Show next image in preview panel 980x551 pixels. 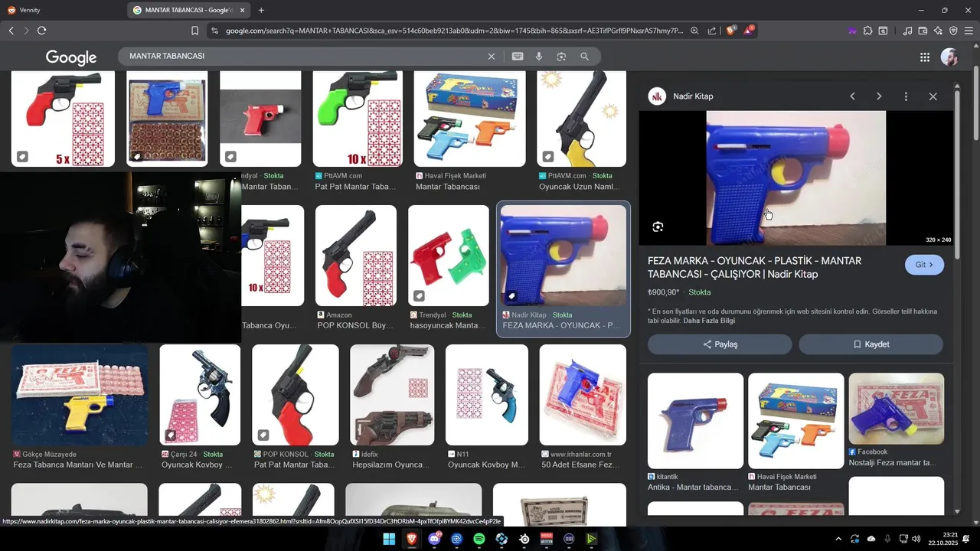pos(879,96)
